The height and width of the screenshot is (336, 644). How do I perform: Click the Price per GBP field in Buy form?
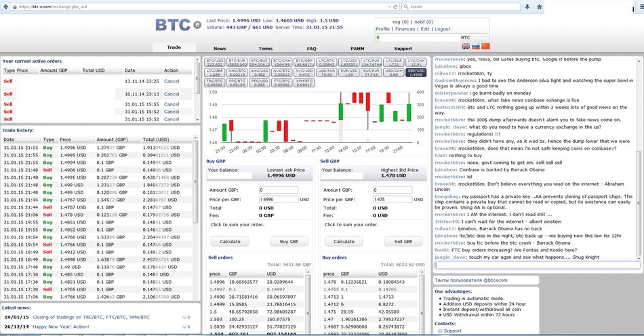279,199
